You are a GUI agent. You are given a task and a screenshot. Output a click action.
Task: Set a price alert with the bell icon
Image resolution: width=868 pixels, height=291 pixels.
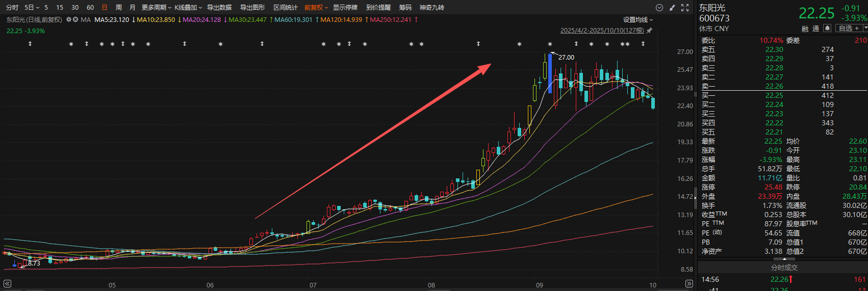(827, 29)
